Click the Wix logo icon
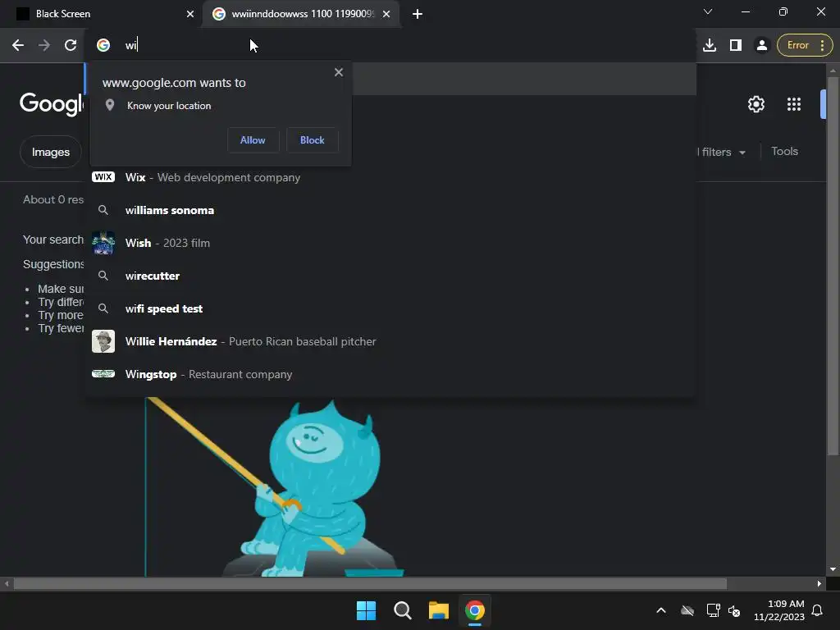Image resolution: width=840 pixels, height=630 pixels. pyautogui.click(x=103, y=177)
